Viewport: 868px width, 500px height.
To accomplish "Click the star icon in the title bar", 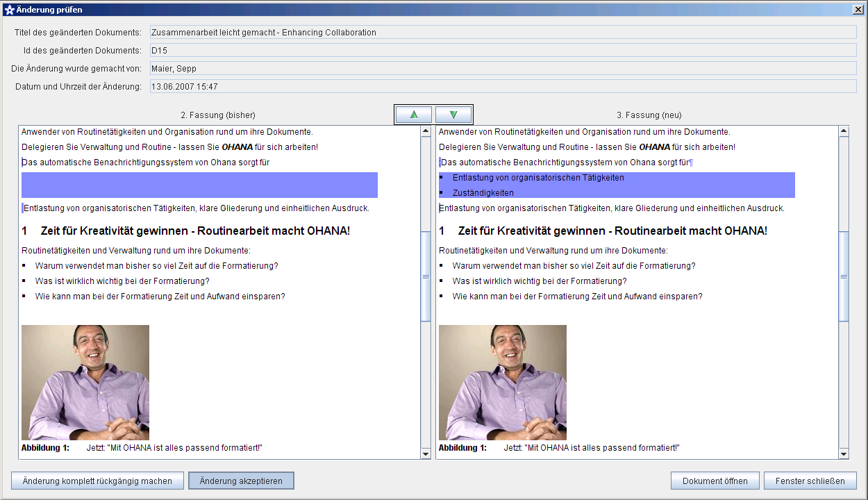I will click(x=9, y=10).
